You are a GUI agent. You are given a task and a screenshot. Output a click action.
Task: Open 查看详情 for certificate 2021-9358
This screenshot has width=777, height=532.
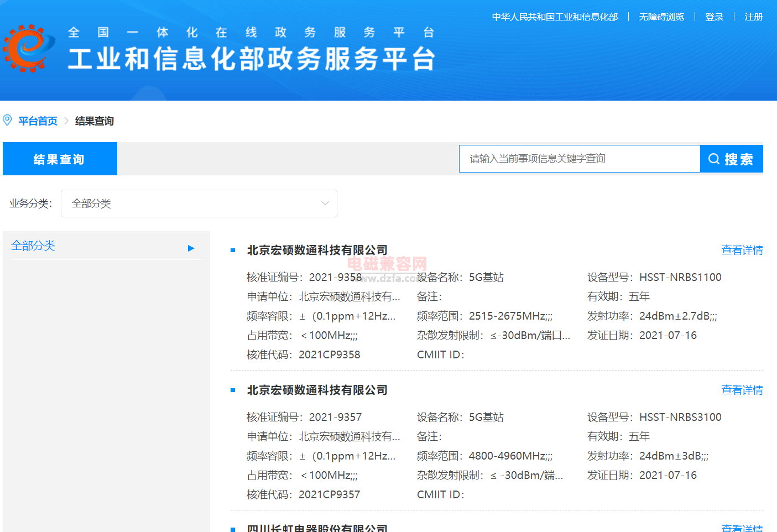point(742,251)
